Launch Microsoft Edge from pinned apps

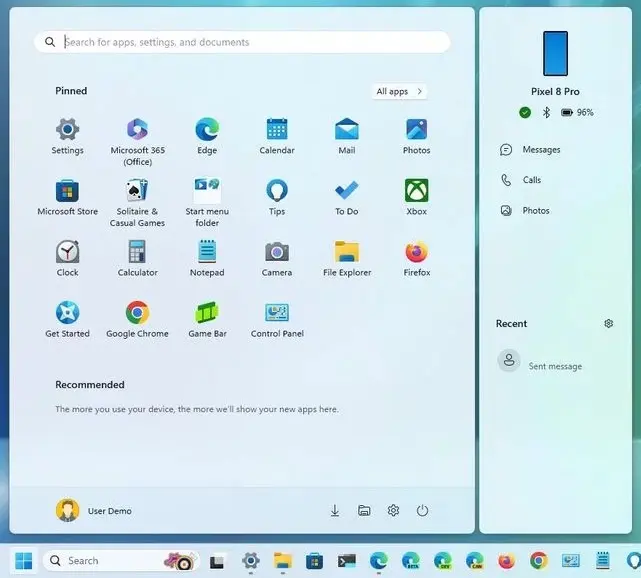click(207, 130)
